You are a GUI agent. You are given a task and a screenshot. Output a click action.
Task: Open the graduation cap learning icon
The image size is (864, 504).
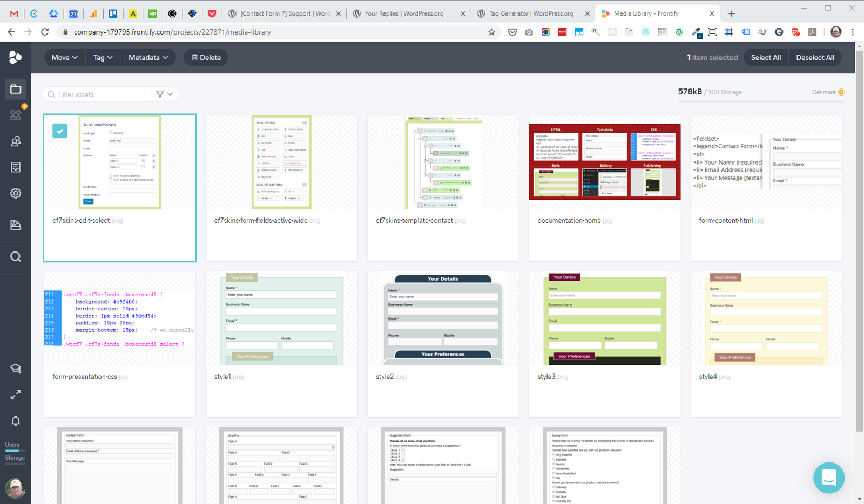pos(16,369)
